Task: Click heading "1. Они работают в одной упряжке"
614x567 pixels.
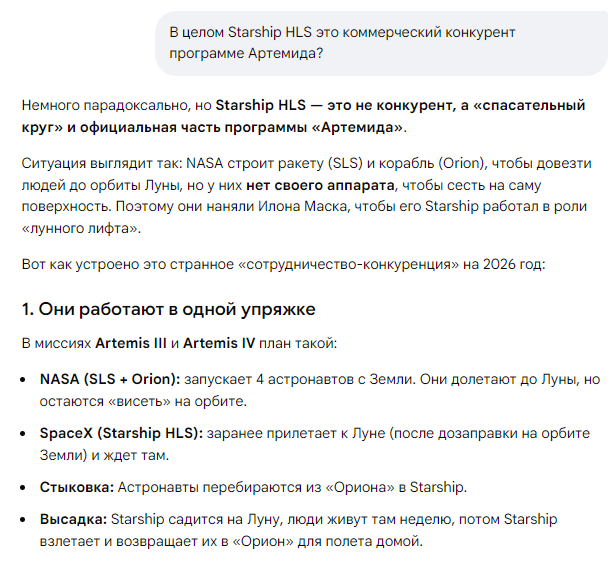Action: (168, 309)
